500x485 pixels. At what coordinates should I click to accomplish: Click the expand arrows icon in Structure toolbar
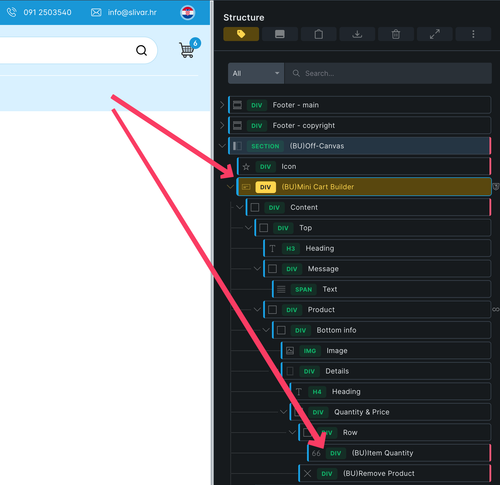pyautogui.click(x=434, y=34)
